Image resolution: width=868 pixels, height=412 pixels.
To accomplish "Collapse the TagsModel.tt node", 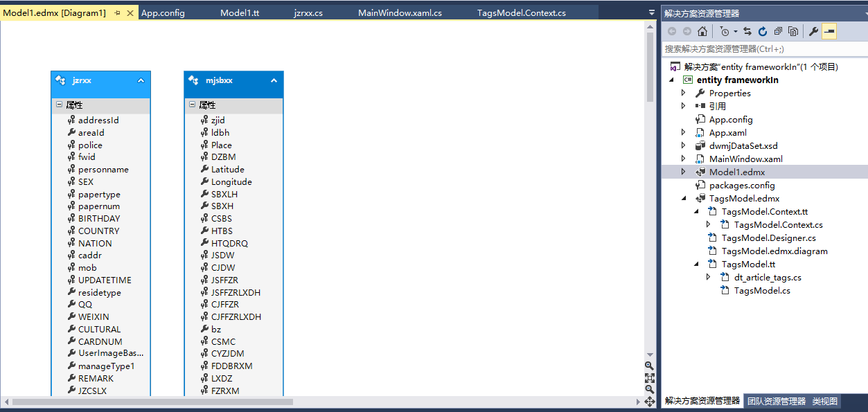I will click(696, 264).
